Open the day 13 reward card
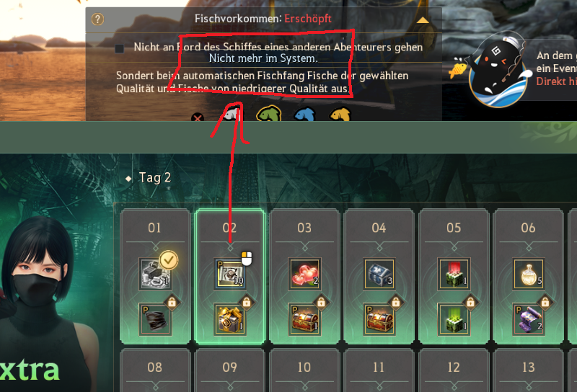The height and width of the screenshot is (392, 577). [x=529, y=370]
